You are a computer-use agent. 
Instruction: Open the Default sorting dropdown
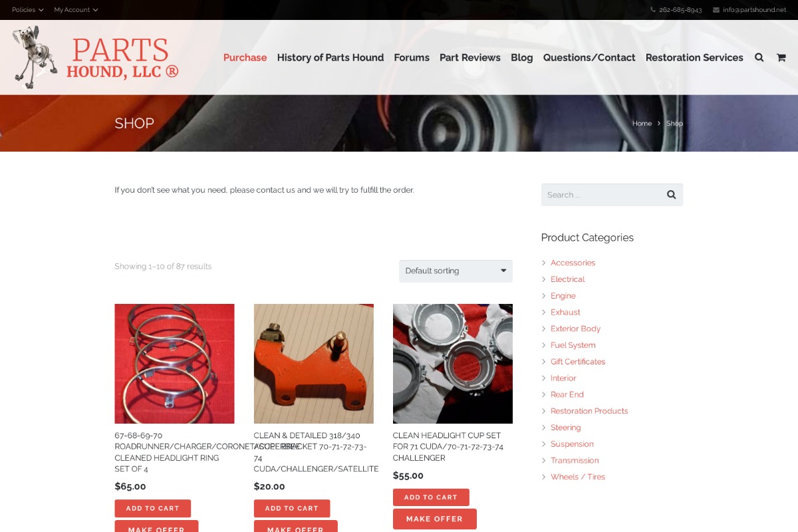point(456,271)
